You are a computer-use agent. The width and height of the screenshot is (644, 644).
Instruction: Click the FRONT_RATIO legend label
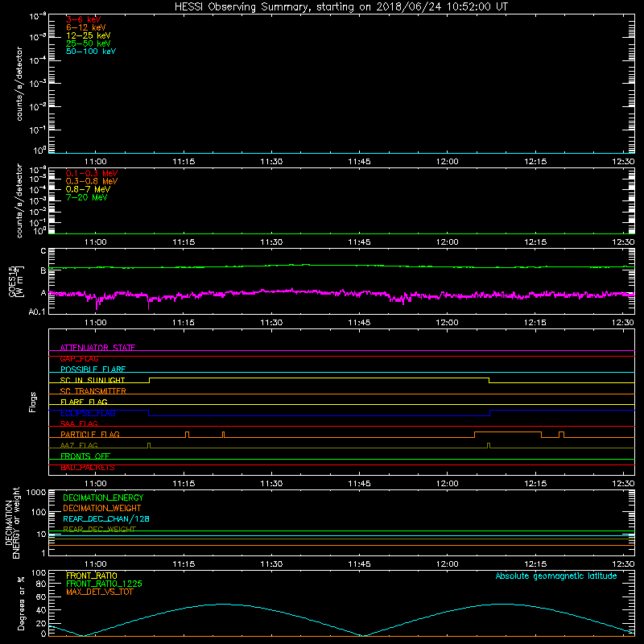coord(92,576)
